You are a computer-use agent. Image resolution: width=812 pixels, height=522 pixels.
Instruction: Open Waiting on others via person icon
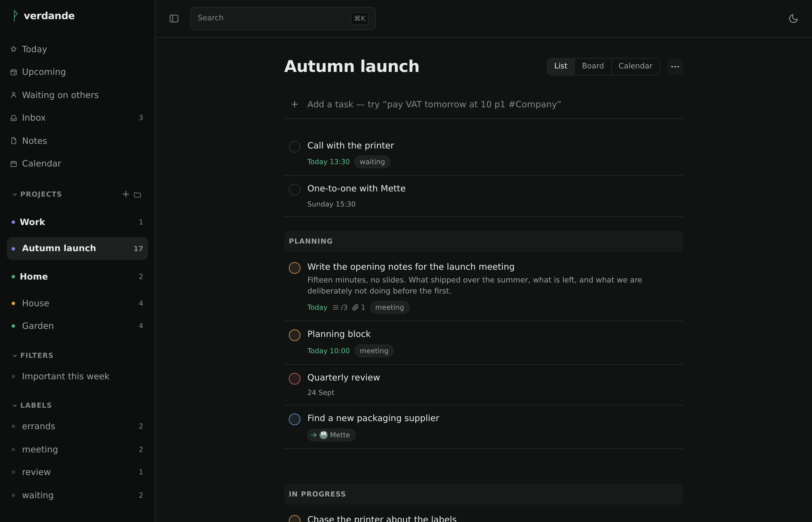point(14,95)
